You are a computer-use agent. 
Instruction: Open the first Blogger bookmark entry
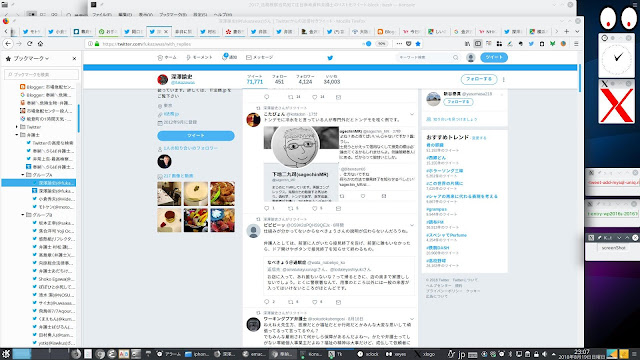(x=47, y=87)
